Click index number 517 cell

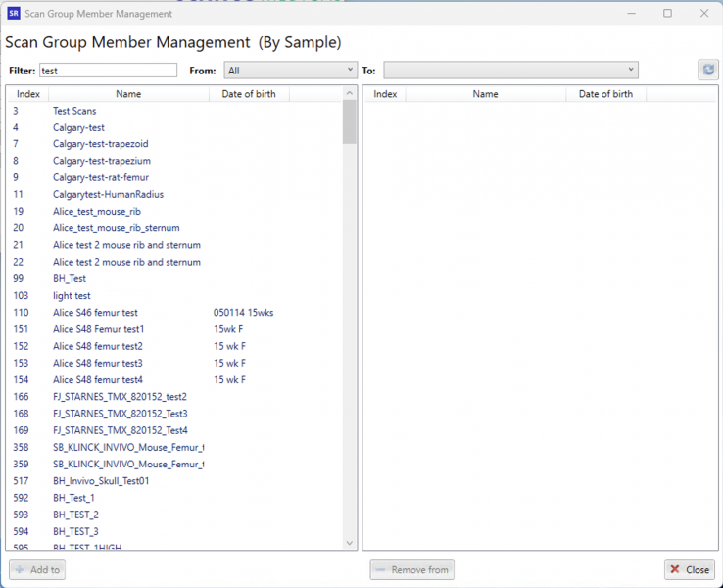point(21,481)
